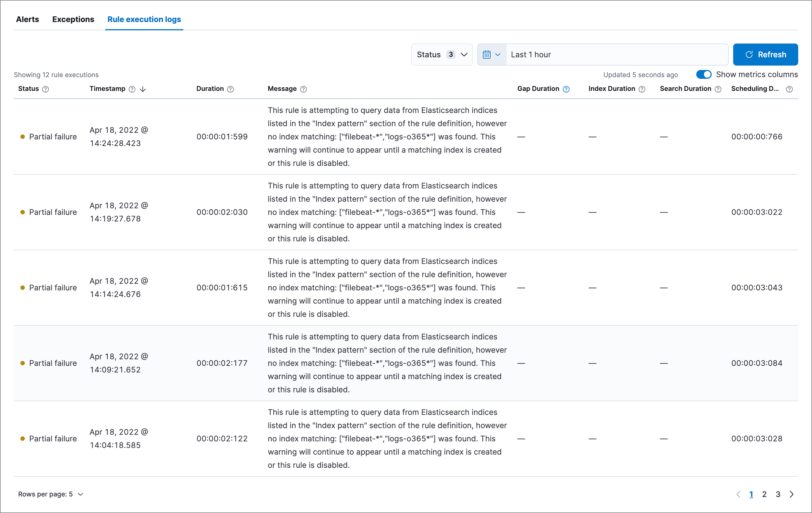Go to page 3 of results
Image resolution: width=812 pixels, height=513 pixels.
tap(778, 494)
